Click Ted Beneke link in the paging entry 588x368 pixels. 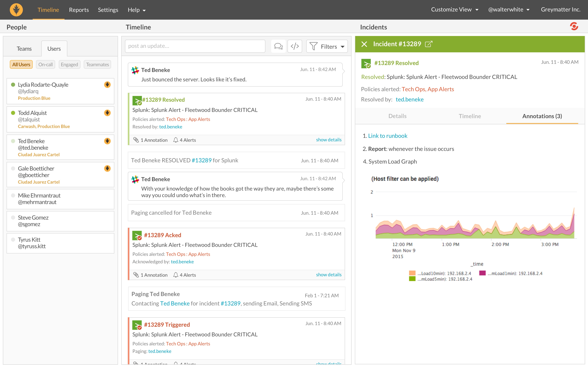tap(175, 304)
